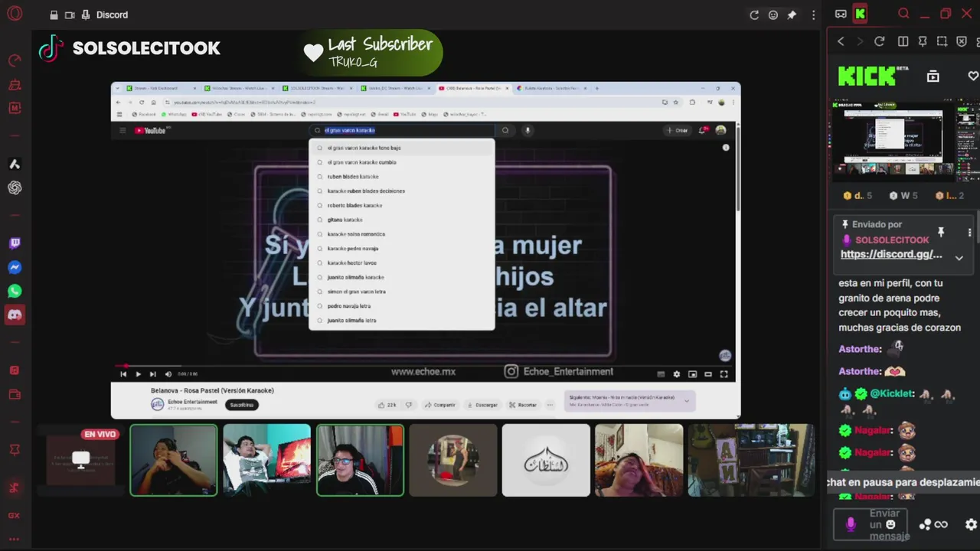Click the Kick browse videos icon

[x=933, y=76]
